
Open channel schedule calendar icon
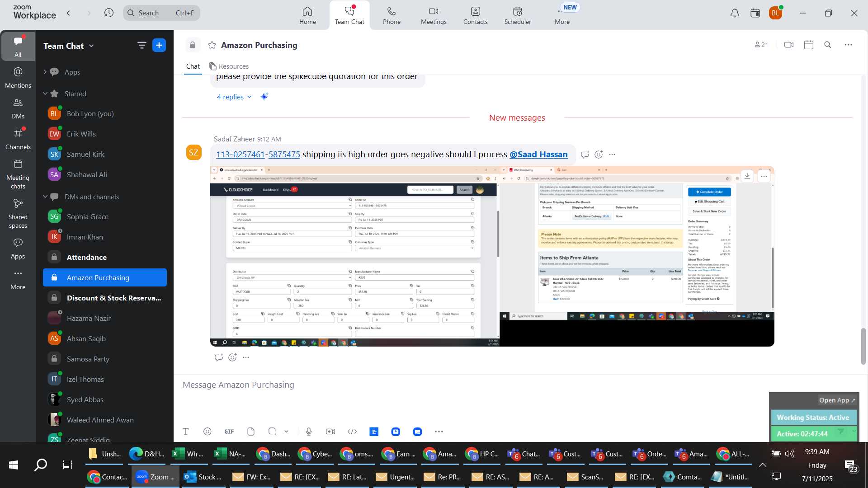tap(809, 45)
